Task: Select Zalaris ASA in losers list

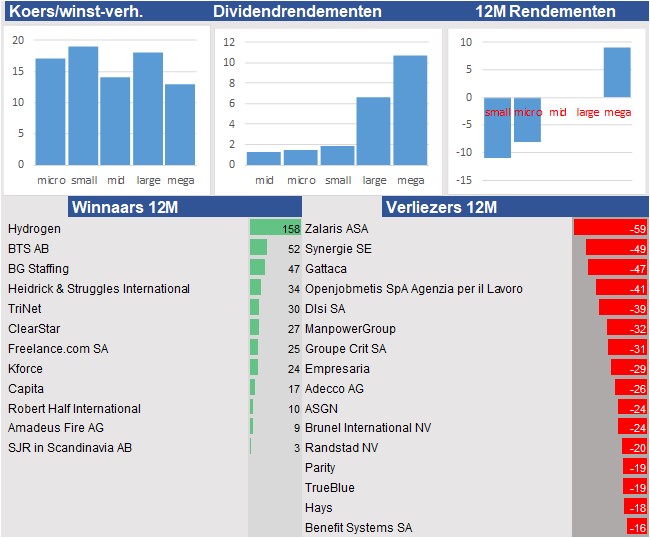Action: coord(336,229)
